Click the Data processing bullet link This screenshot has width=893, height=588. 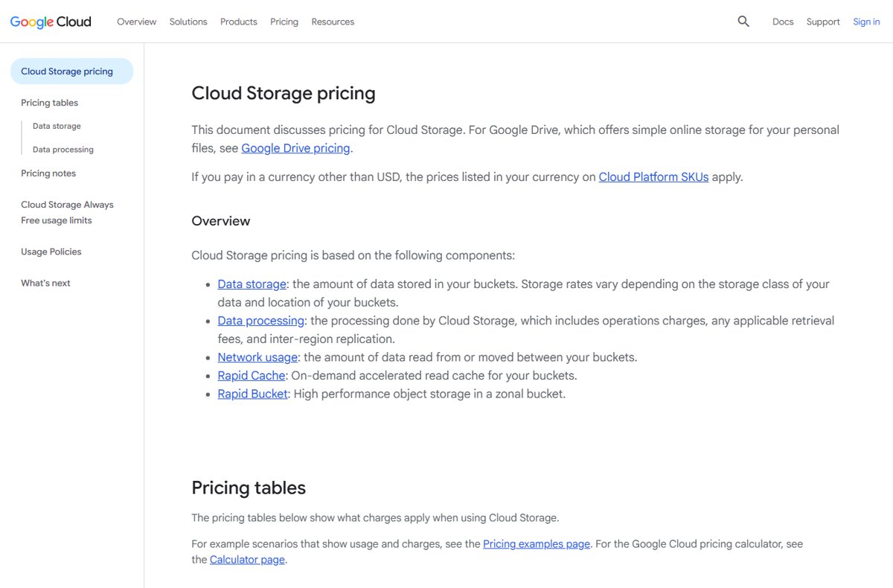[261, 321]
